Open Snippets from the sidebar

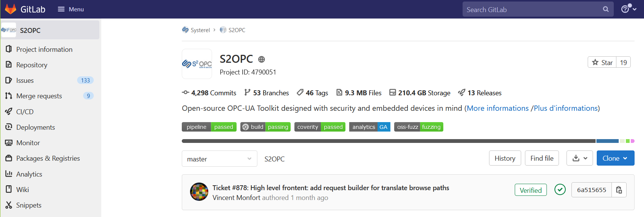coord(29,205)
